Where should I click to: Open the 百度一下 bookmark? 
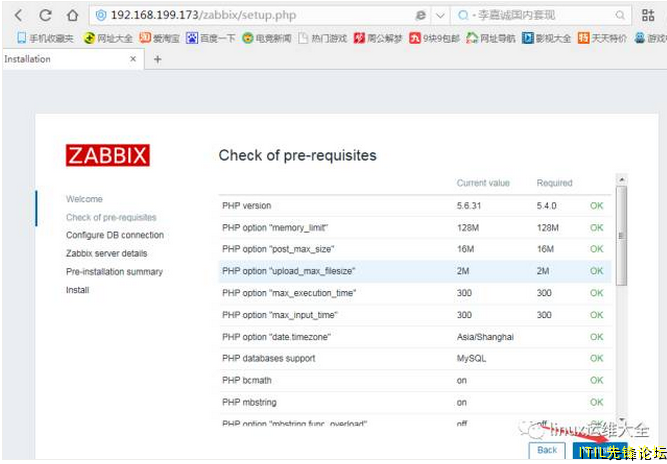point(211,38)
